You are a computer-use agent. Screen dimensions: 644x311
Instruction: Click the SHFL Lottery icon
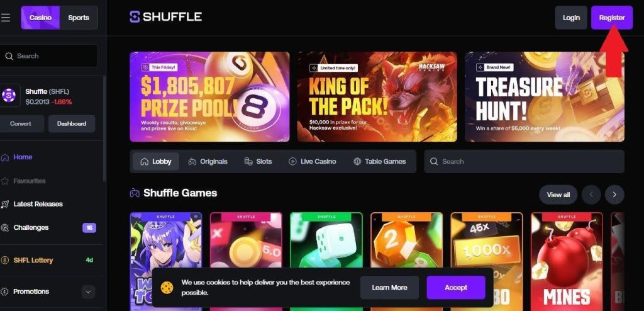(x=4, y=260)
